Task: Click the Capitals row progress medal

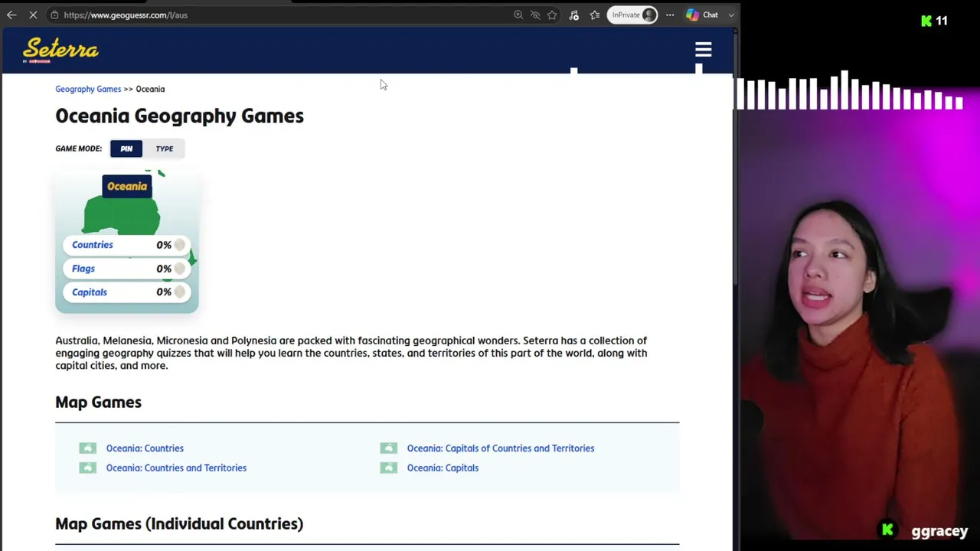Action: click(180, 292)
